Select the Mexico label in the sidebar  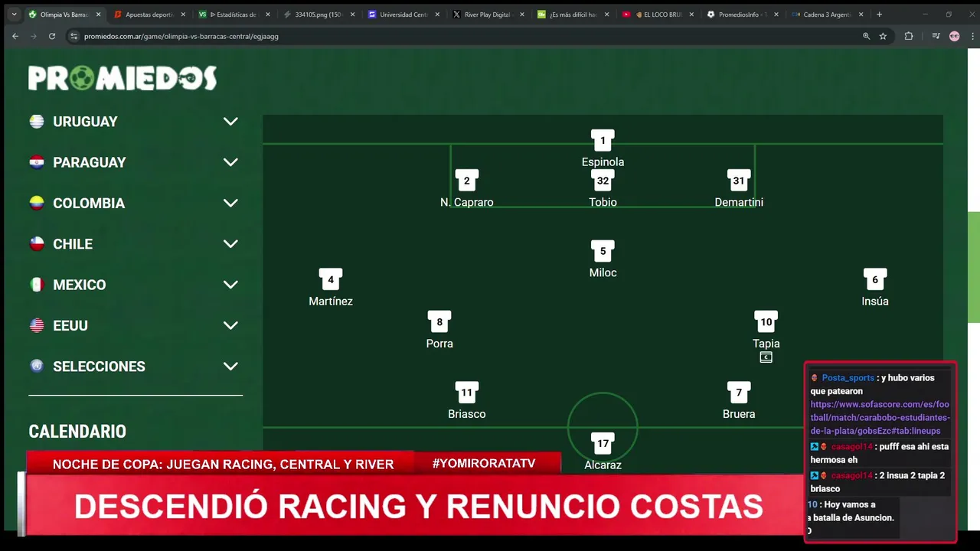(x=80, y=285)
